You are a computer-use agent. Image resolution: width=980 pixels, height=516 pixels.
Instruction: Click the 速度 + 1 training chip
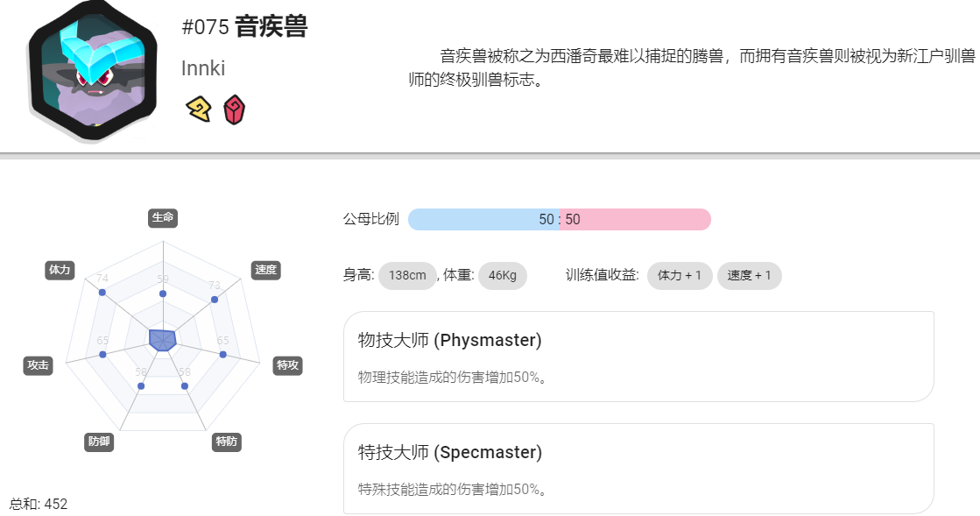pos(750,275)
